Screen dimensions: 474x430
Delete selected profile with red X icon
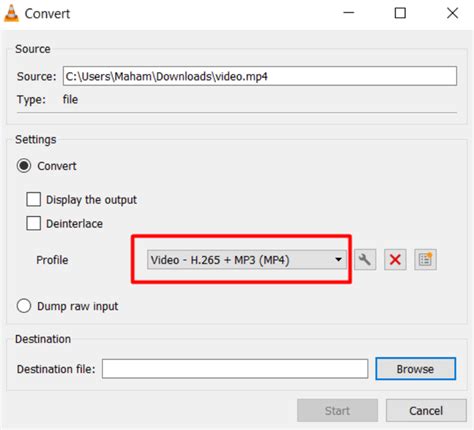[395, 259]
